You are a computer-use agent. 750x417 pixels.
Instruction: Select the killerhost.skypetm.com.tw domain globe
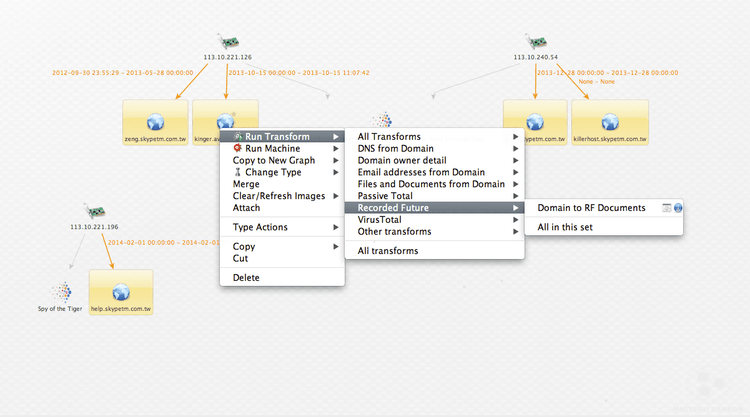(x=609, y=122)
